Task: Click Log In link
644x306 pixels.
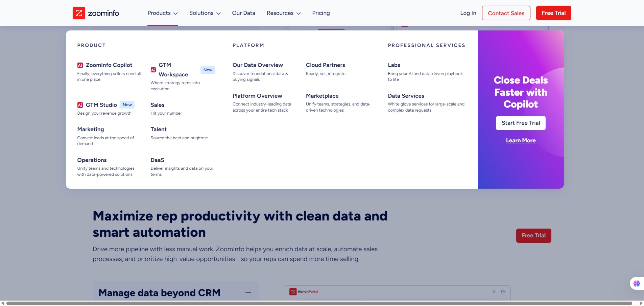Action: [x=468, y=13]
